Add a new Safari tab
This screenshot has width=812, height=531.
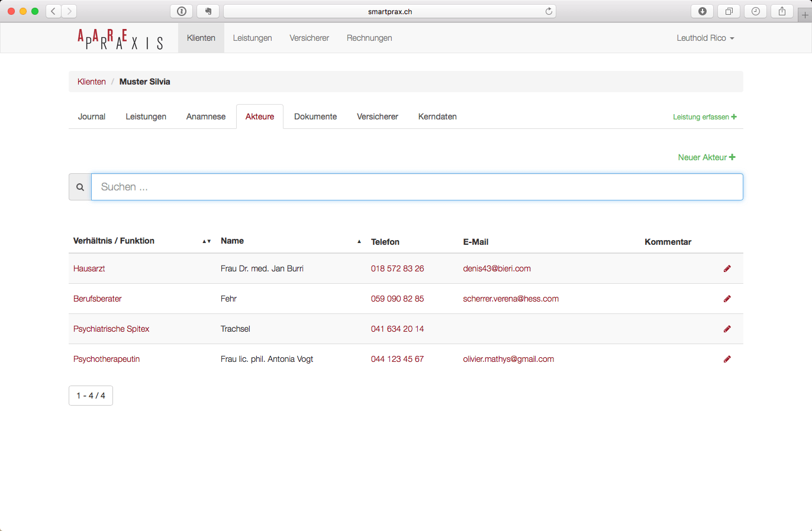[805, 15]
